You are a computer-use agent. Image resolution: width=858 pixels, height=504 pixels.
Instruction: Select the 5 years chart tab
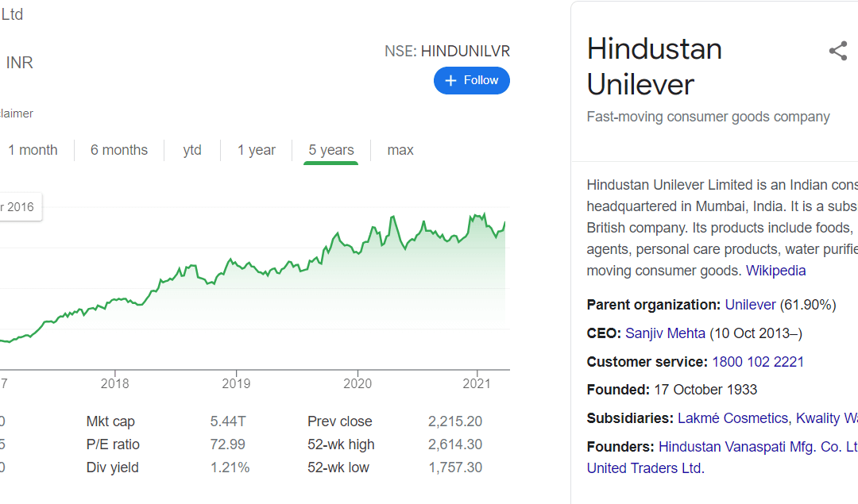pos(331,150)
